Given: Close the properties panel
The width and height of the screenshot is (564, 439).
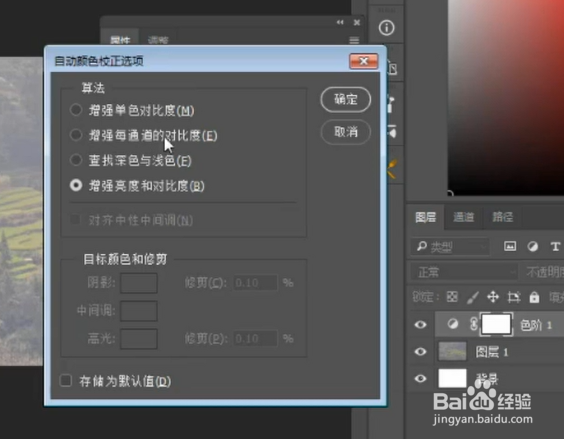Looking at the screenshot, I should (x=357, y=23).
